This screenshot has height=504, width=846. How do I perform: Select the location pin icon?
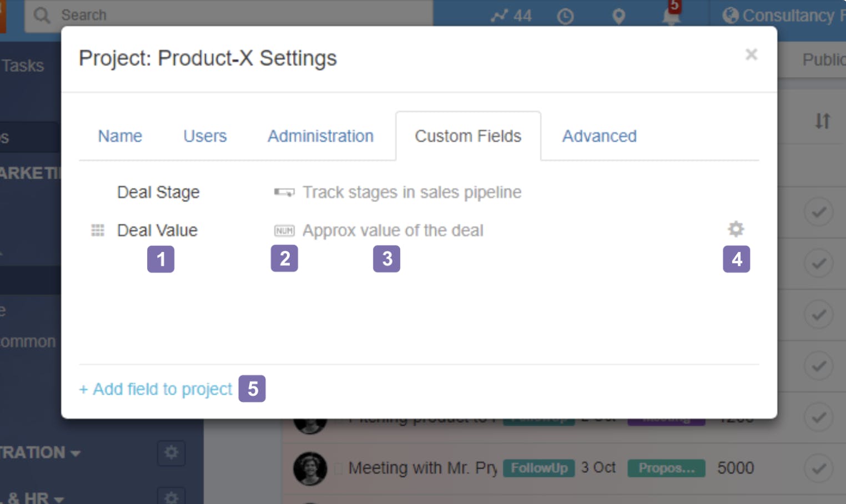(x=618, y=16)
